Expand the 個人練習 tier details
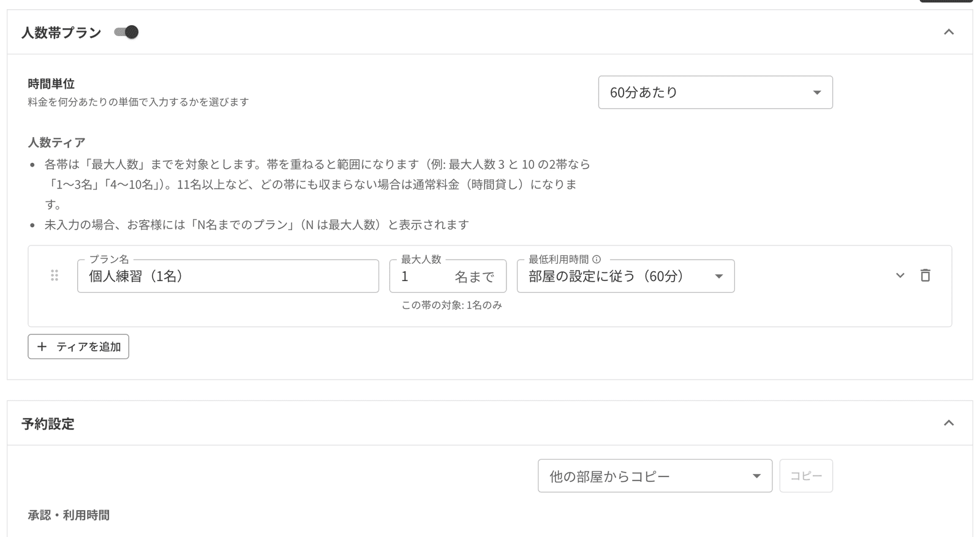Image resolution: width=980 pixels, height=537 pixels. [900, 276]
